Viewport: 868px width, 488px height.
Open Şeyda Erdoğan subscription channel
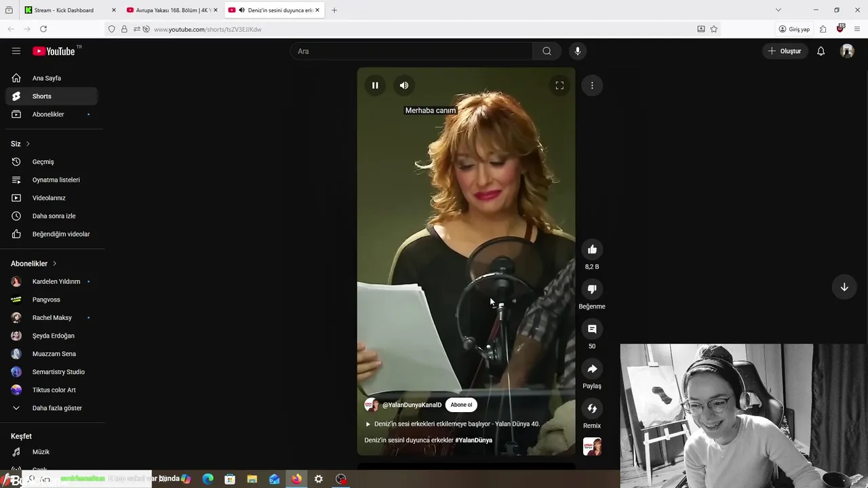pos(52,335)
